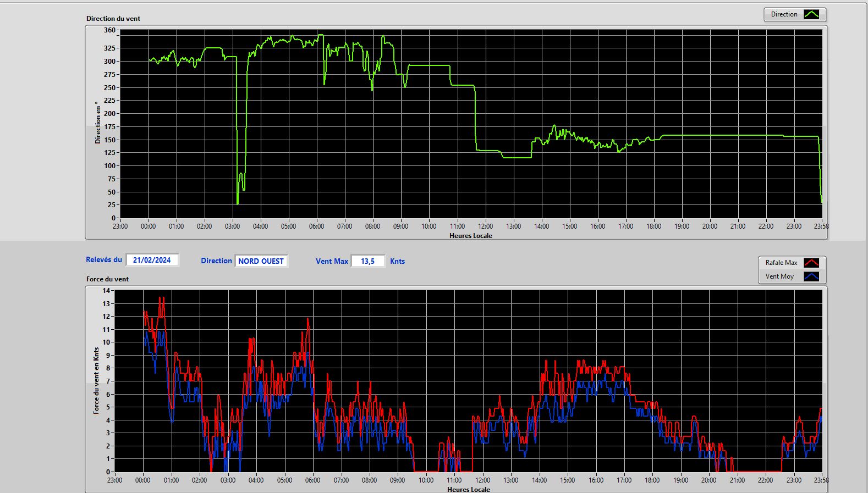The image size is (868, 493).
Task: Click the 'Force du vent' chart title
Action: tap(107, 279)
